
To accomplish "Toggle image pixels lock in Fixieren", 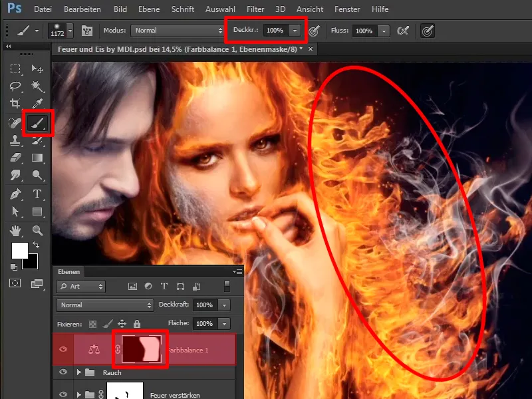I will click(108, 324).
